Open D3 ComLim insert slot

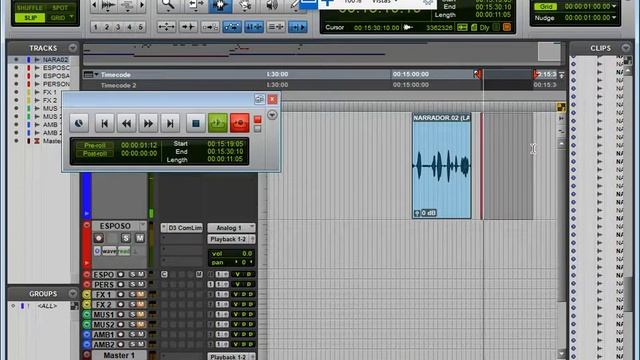[181, 228]
